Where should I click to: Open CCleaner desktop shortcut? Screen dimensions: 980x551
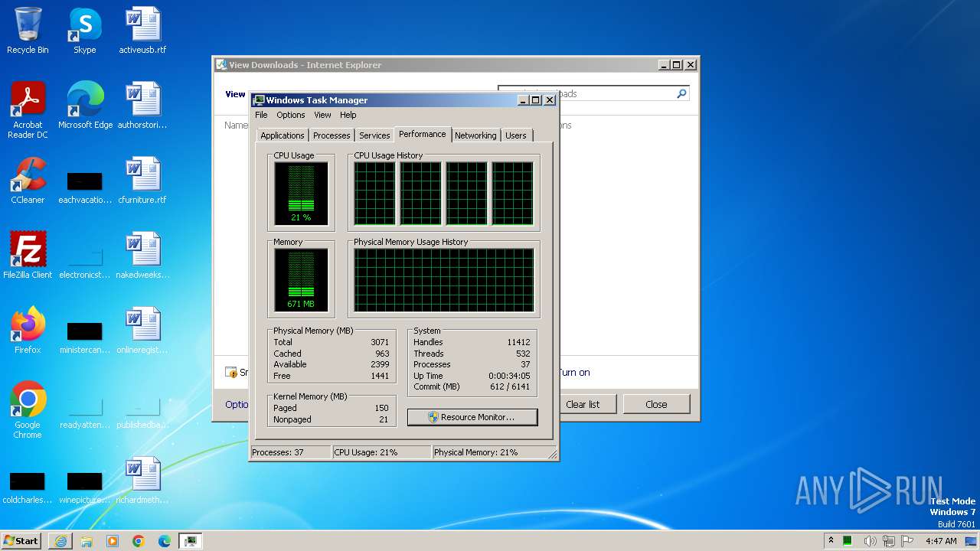[x=28, y=181]
